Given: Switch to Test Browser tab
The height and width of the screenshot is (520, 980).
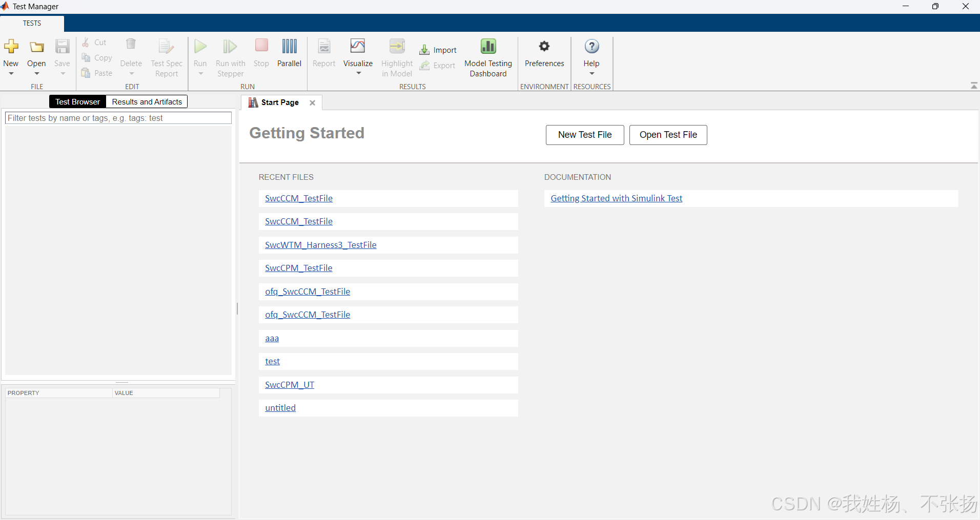Looking at the screenshot, I should (x=78, y=101).
